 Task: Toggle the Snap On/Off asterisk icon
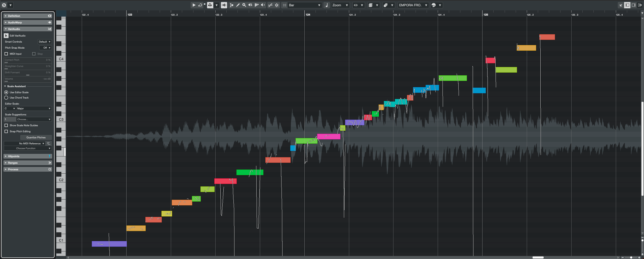pos(277,5)
